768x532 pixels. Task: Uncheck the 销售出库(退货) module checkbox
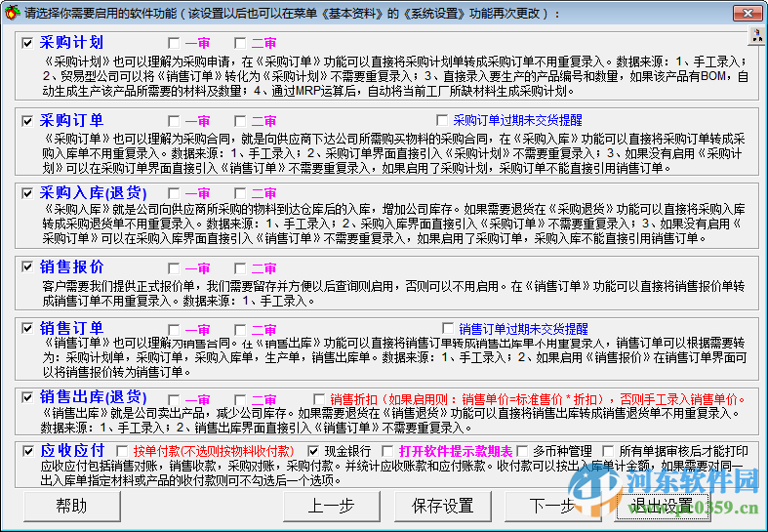(27, 397)
